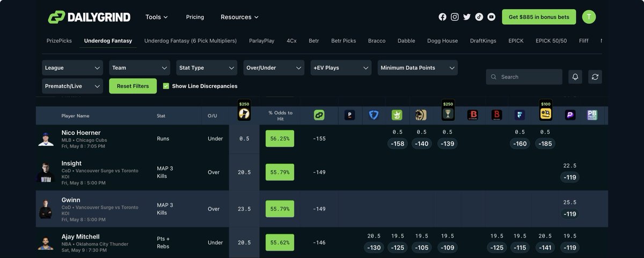Viewport: 644px width, 258px height.
Task: Click the Reset Filters button
Action: [133, 86]
